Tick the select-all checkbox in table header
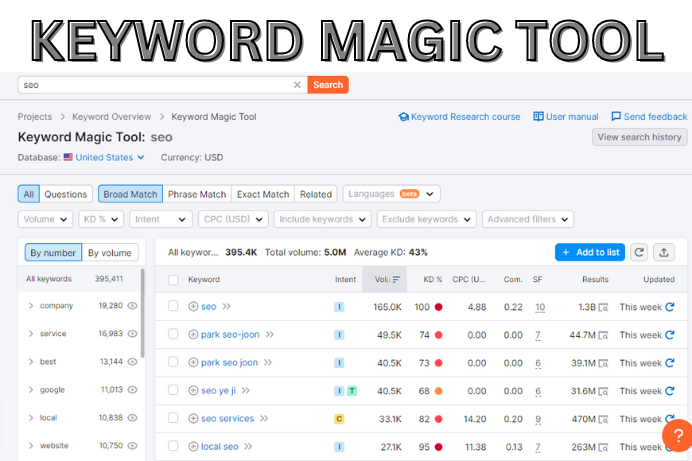This screenshot has height=461, width=692. coord(173,280)
